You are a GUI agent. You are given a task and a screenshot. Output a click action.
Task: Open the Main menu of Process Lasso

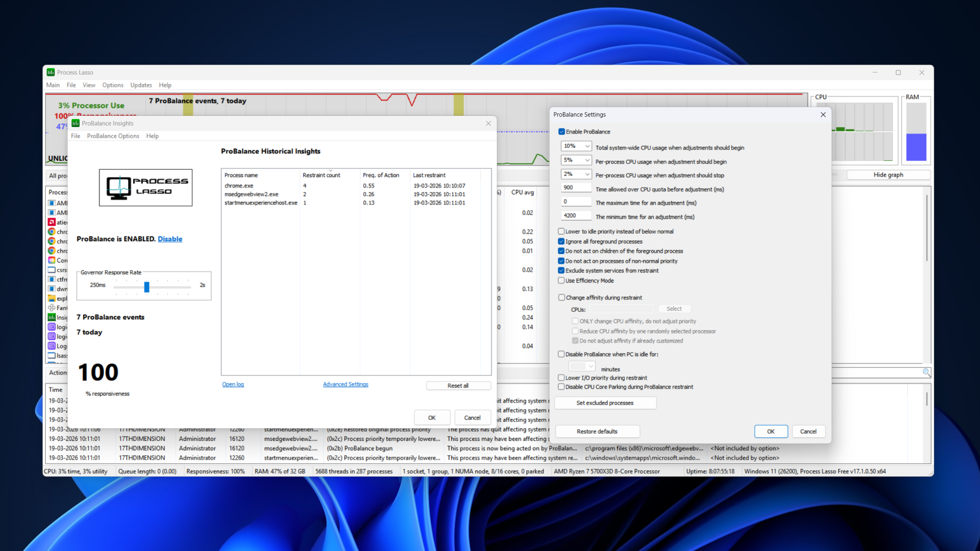point(53,85)
